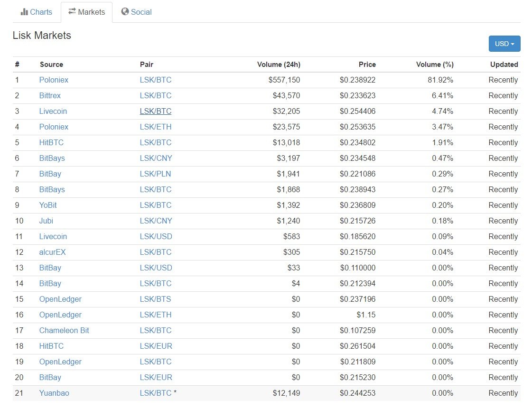Open BitBay source link in row 13
The image size is (532, 409).
click(x=50, y=268)
